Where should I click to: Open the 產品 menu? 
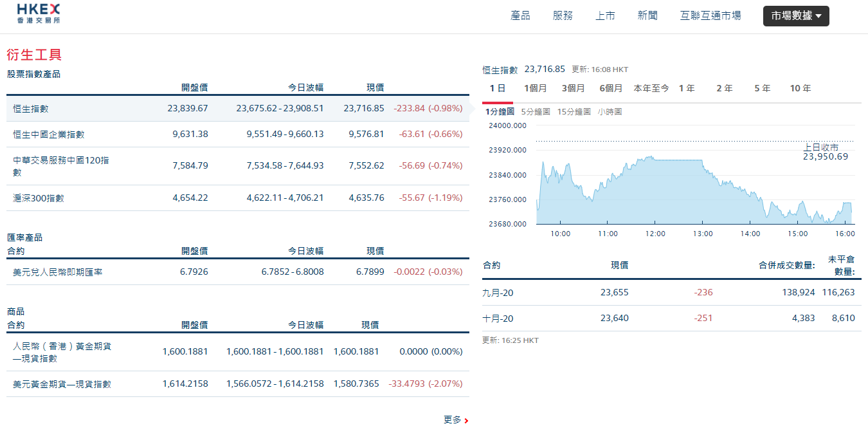click(520, 16)
